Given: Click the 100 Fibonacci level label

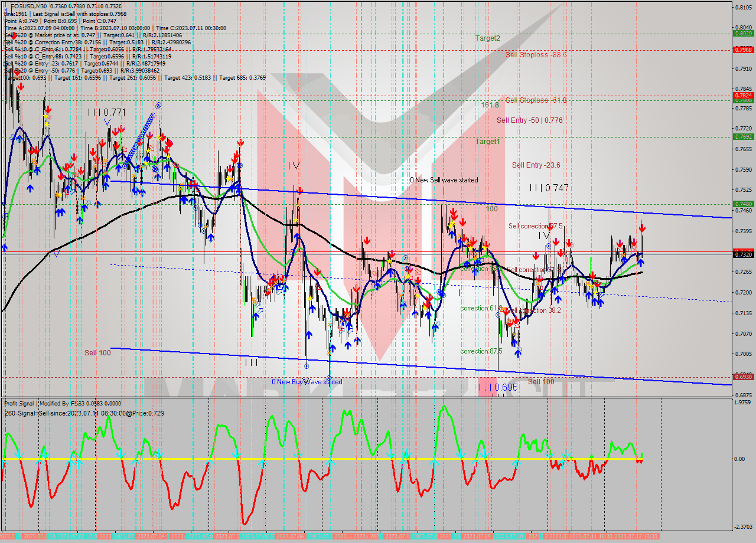Looking at the screenshot, I should tap(491, 209).
